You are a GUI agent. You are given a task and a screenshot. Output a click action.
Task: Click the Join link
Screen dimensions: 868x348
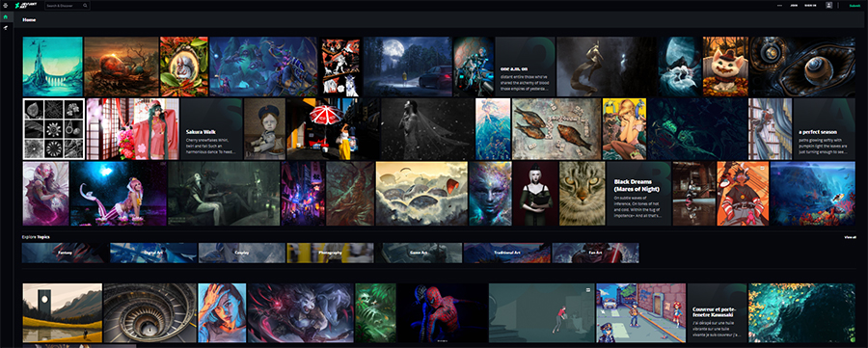click(x=794, y=6)
